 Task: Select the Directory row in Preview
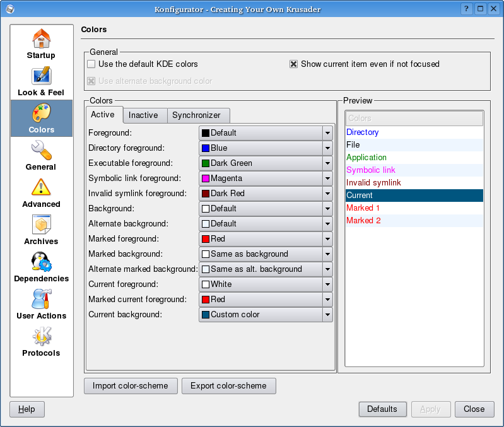pyautogui.click(x=414, y=132)
